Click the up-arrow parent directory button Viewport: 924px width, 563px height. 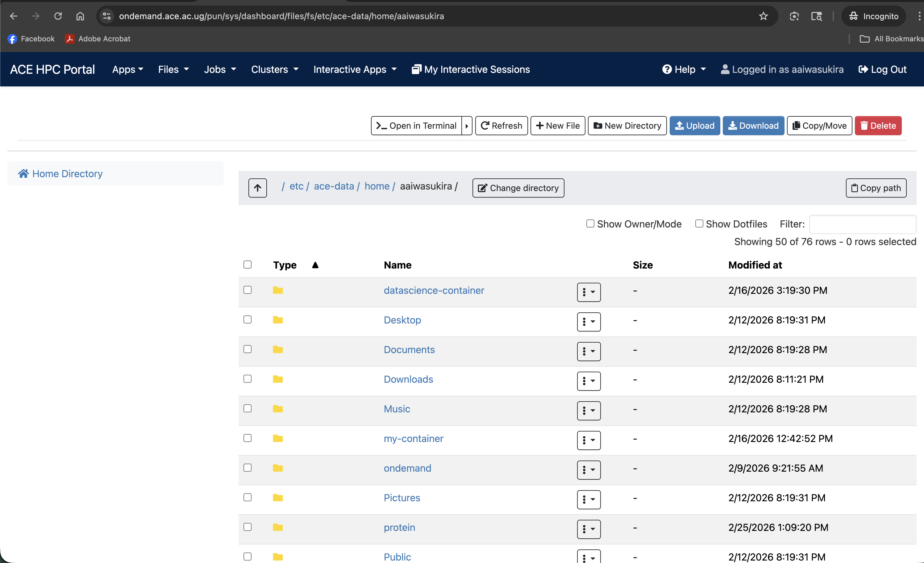(x=257, y=188)
